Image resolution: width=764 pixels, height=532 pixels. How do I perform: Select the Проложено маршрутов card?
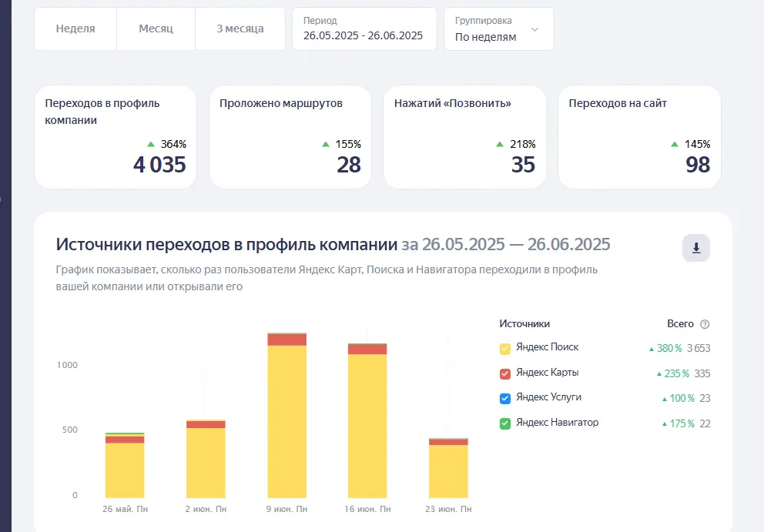(290, 137)
